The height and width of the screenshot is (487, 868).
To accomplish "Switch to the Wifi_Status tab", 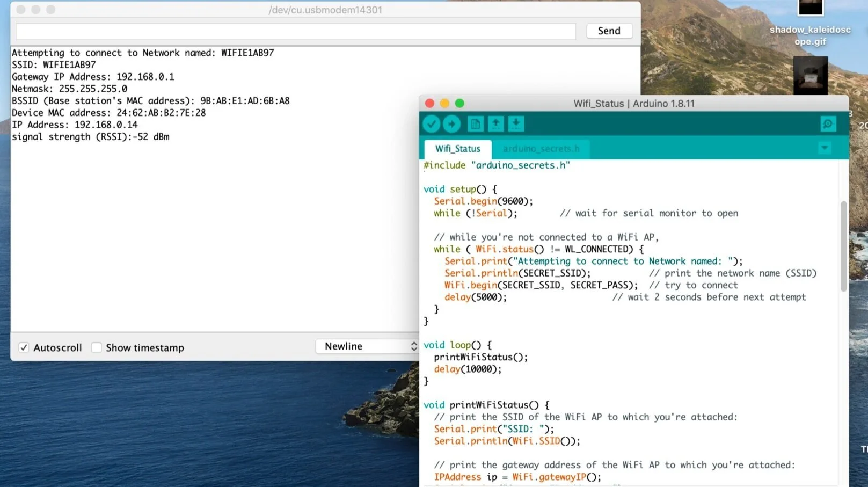I will pyautogui.click(x=458, y=149).
